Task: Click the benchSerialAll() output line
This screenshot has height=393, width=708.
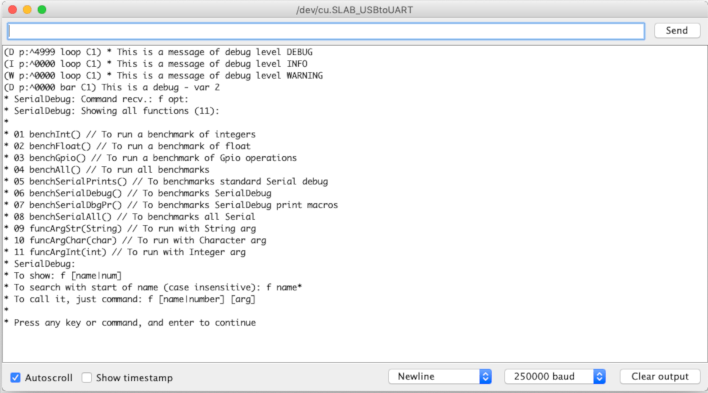Action: 130,217
